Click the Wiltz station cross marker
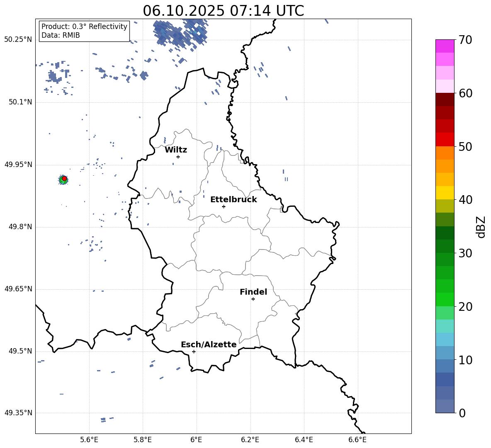The image size is (491, 448). 178,157
